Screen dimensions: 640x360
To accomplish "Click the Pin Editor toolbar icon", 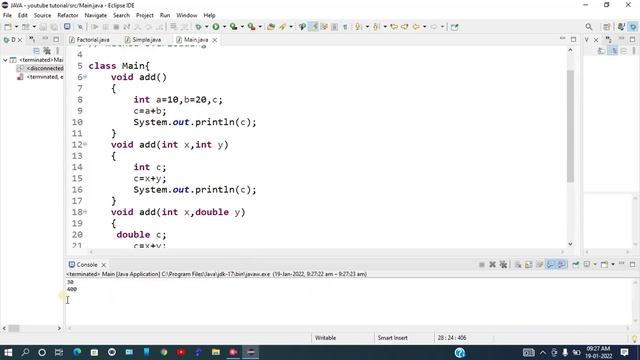I will 454,27.
